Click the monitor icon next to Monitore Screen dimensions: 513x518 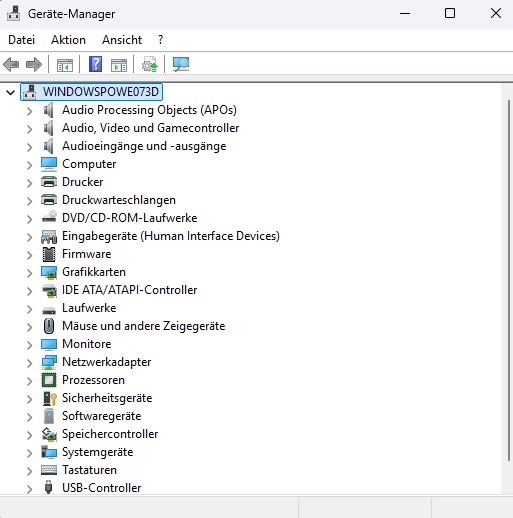pyautogui.click(x=49, y=345)
